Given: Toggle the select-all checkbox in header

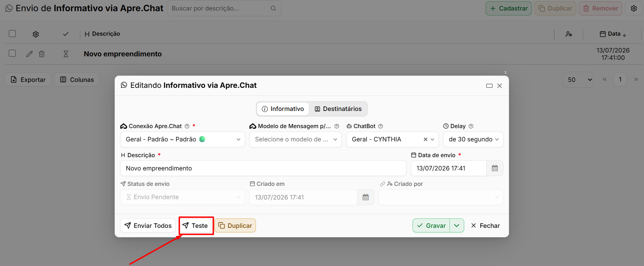Looking at the screenshot, I should tap(12, 34).
